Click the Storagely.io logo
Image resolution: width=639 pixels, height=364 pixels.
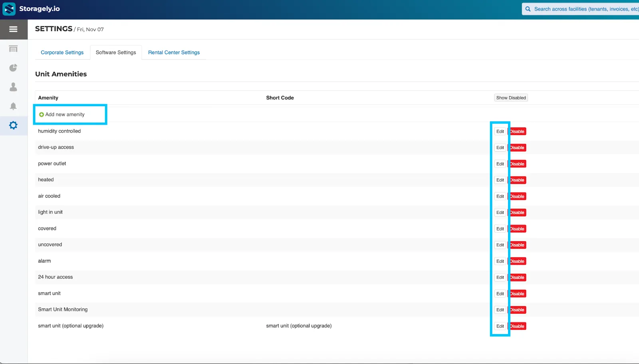tap(31, 9)
